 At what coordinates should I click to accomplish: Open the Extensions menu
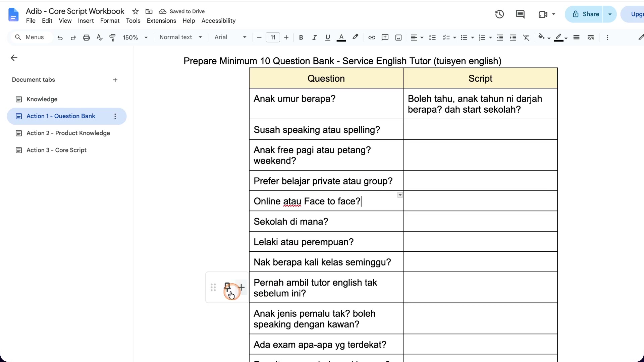click(161, 21)
